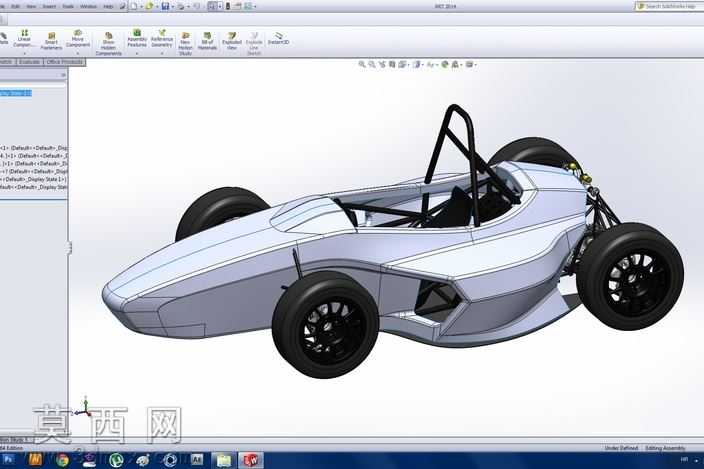
Task: Click the Previous View icon
Action: click(x=382, y=65)
